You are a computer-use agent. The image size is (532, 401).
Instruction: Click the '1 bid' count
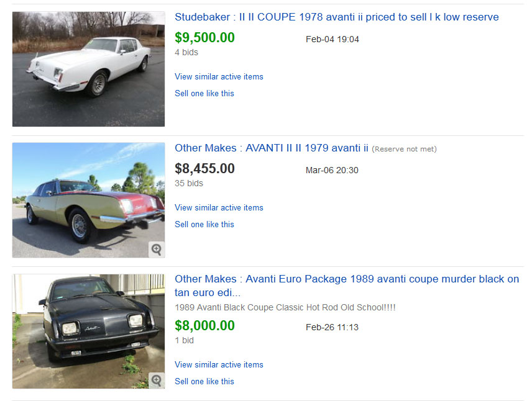tap(185, 341)
